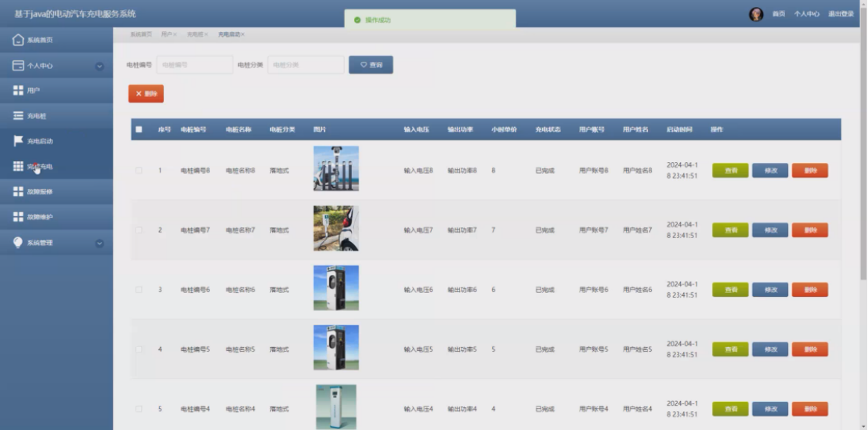This screenshot has height=430, width=868.
Task: Toggle the select-all checkbox in table header
Action: tap(139, 129)
